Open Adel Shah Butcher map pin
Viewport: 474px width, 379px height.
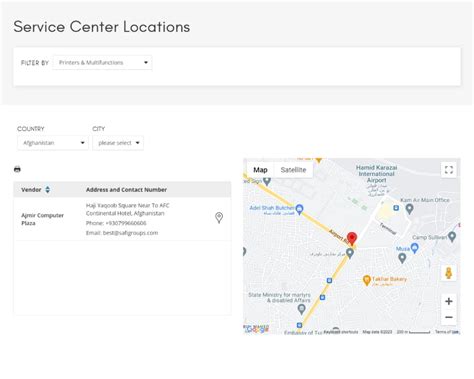300,209
